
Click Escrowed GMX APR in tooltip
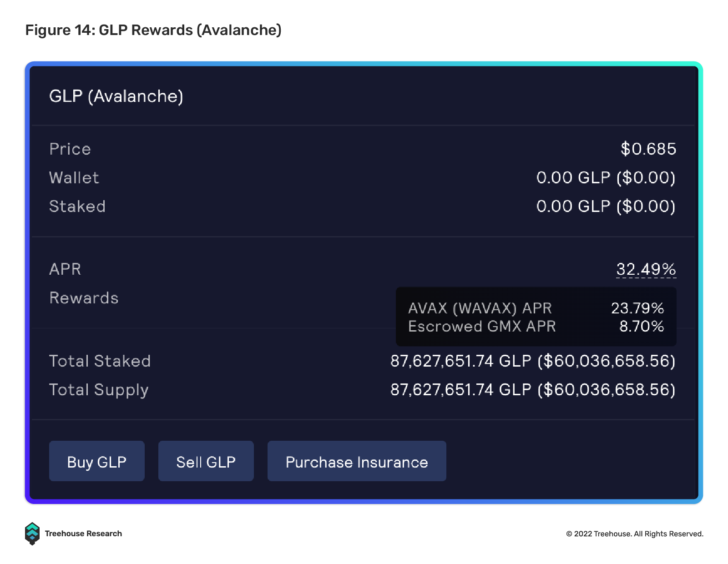tap(482, 327)
